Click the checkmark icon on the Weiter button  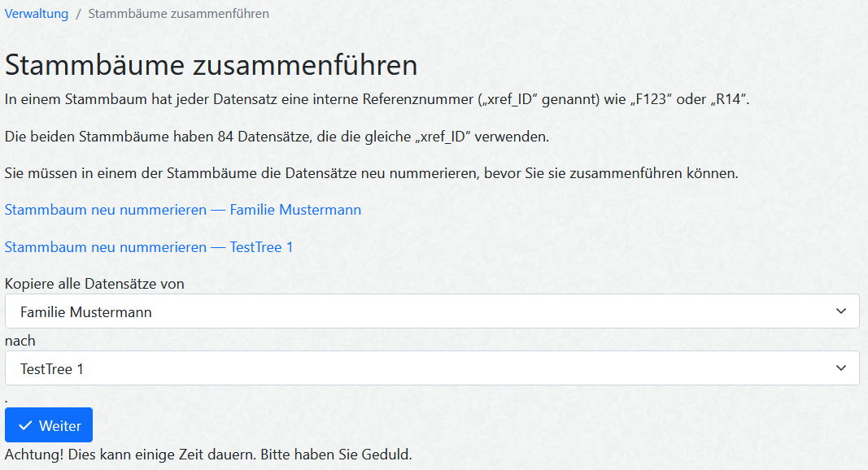pos(25,426)
